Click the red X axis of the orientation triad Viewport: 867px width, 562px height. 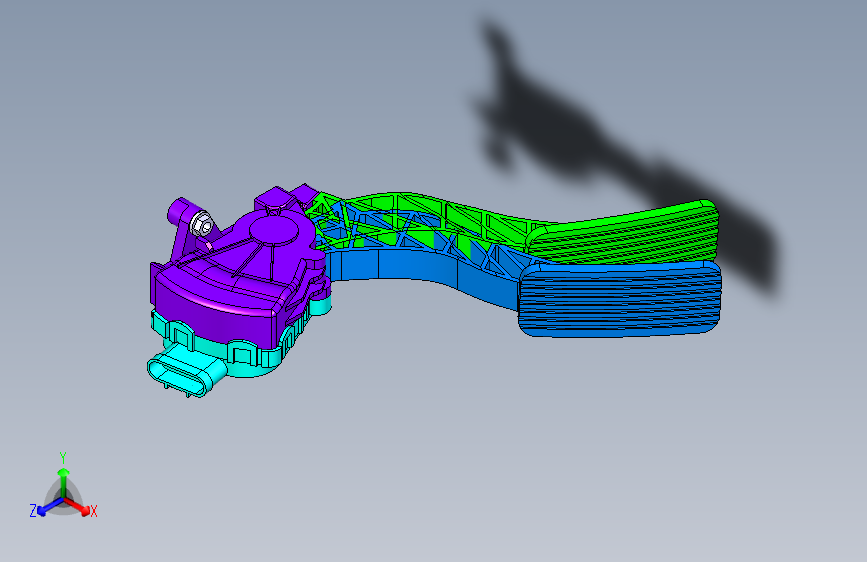coord(77,506)
